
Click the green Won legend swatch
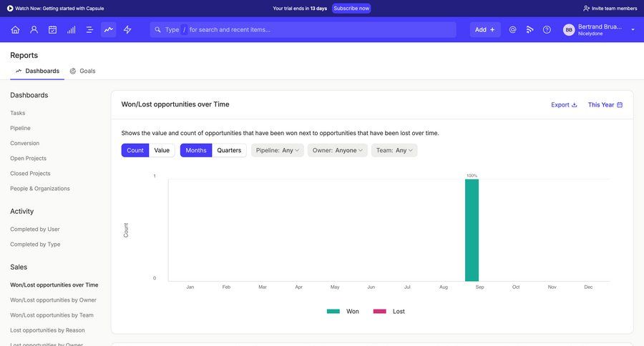coord(333,312)
